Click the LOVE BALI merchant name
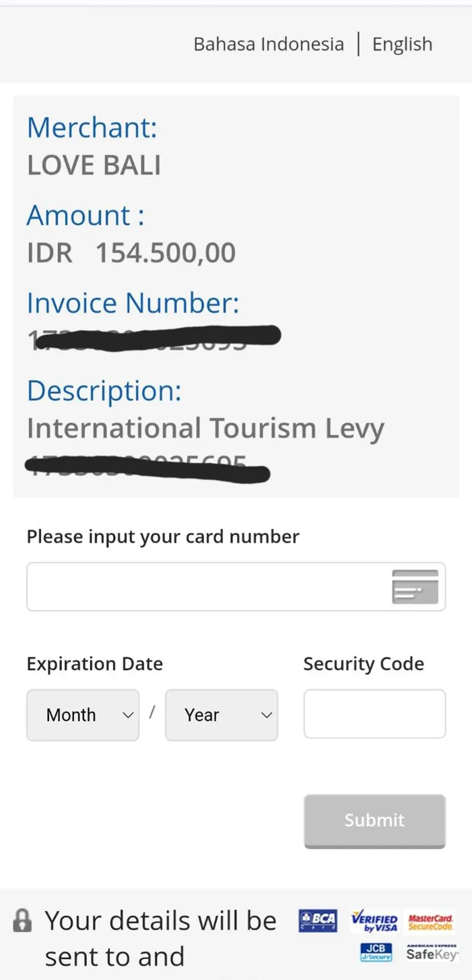Image resolution: width=472 pixels, height=980 pixels. pos(94,166)
